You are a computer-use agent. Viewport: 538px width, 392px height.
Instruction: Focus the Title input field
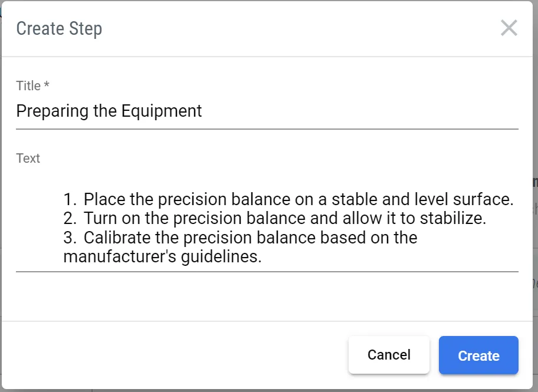[267, 111]
